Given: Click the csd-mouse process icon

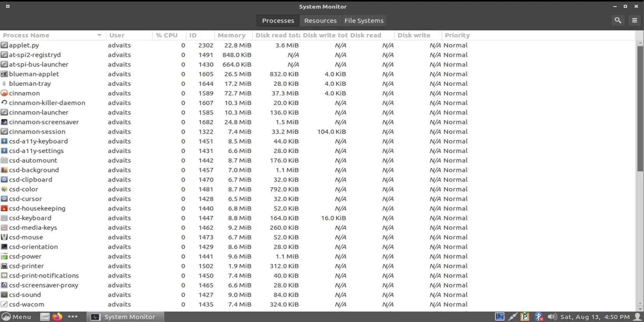Looking at the screenshot, I should [x=4, y=237].
